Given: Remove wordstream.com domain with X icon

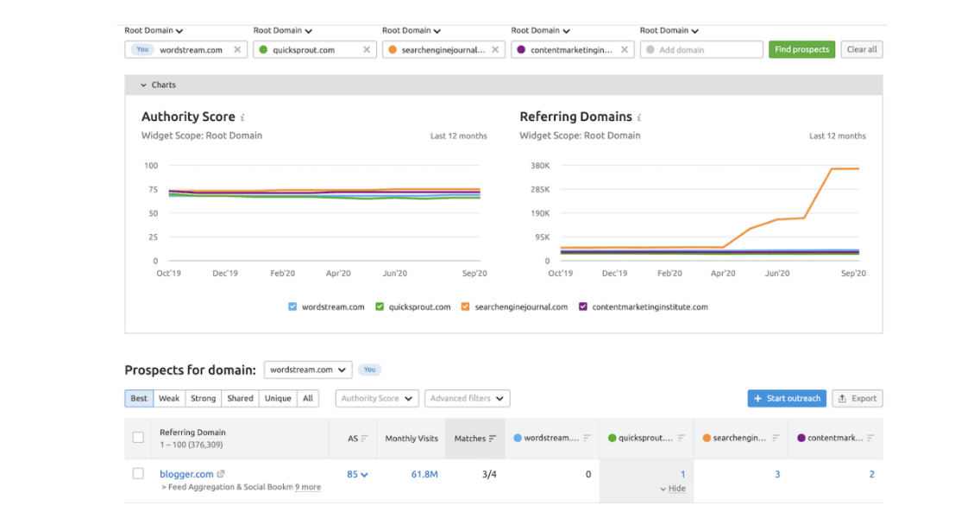Looking at the screenshot, I should 237,49.
